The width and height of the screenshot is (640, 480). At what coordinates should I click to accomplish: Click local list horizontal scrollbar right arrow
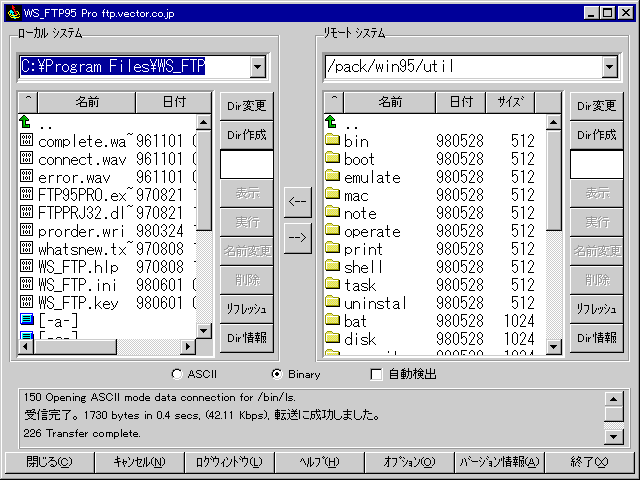coord(187,347)
